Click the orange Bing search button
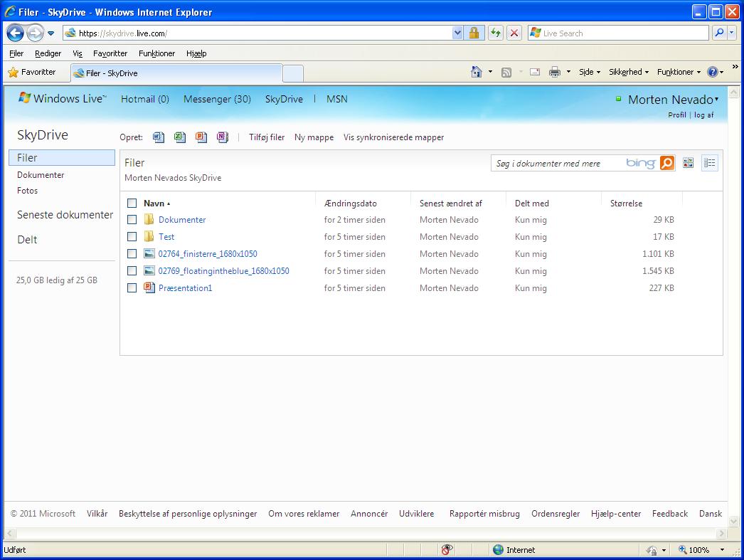The height and width of the screenshot is (560, 744). [x=666, y=163]
